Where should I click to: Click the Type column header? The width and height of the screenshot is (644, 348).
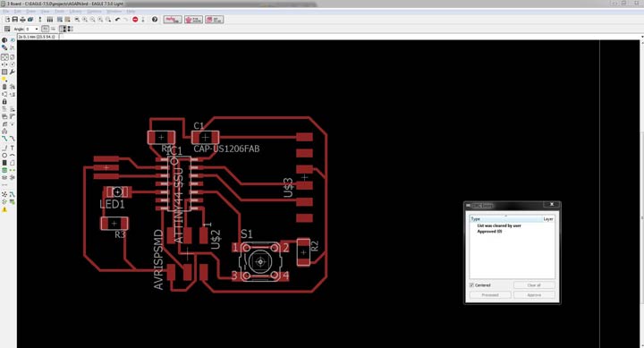(x=505, y=219)
